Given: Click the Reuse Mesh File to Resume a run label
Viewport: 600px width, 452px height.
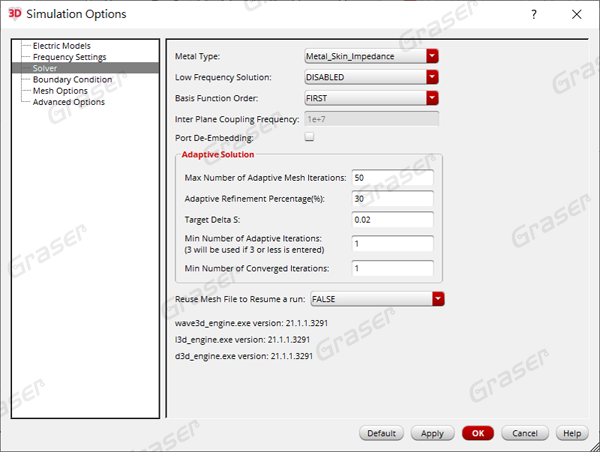Looking at the screenshot, I should pos(240,299).
